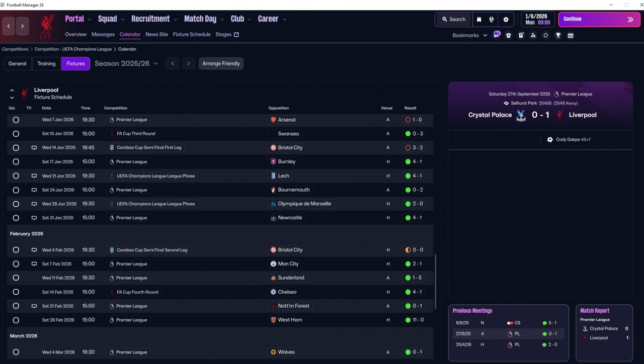Click the Stages external link icon
Screen dimensions: 644x364
(x=236, y=35)
